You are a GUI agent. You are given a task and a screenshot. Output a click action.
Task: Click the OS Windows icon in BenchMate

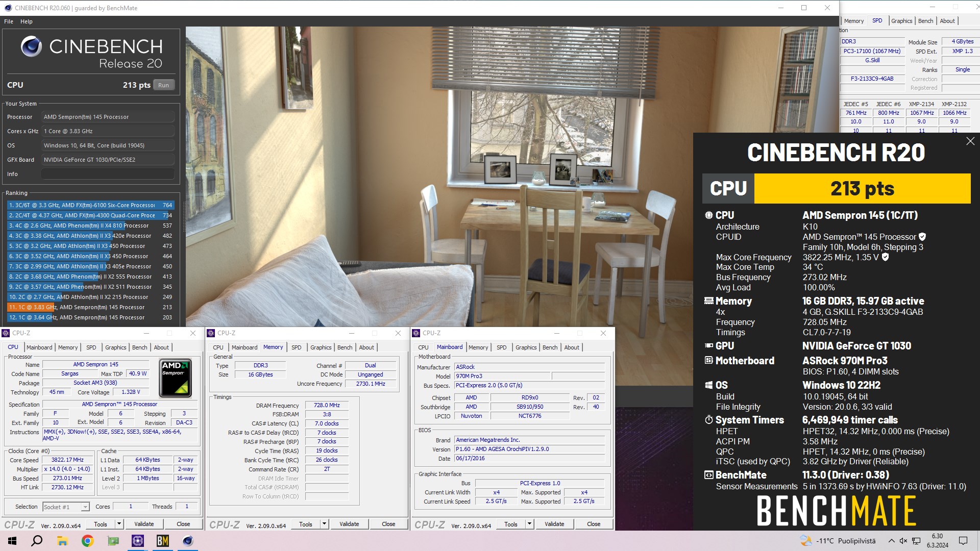(708, 385)
